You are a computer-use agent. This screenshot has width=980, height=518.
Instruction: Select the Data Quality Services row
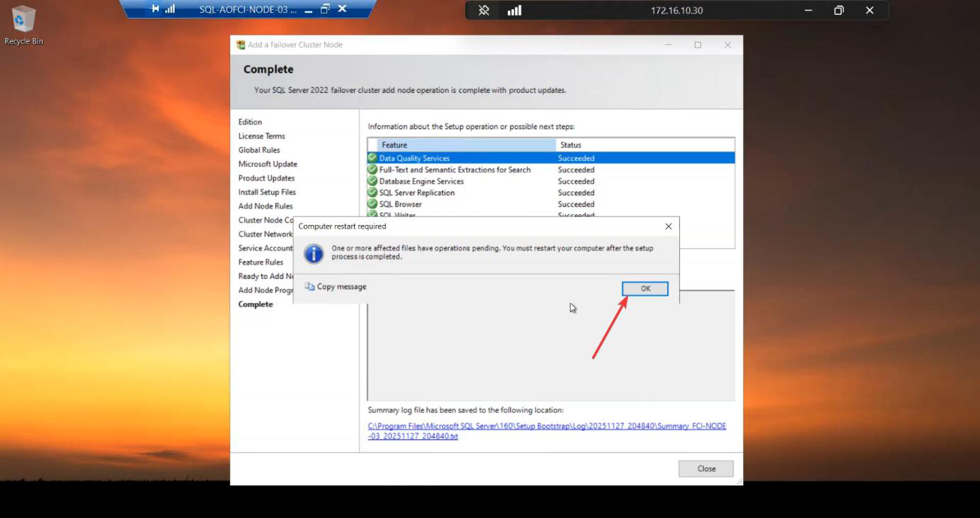[x=551, y=158]
